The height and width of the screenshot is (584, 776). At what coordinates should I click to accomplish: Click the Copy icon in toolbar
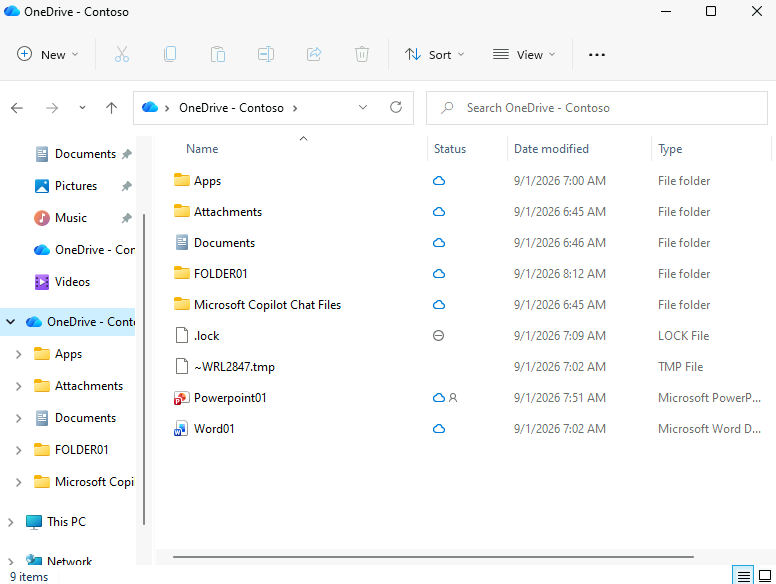tap(170, 54)
